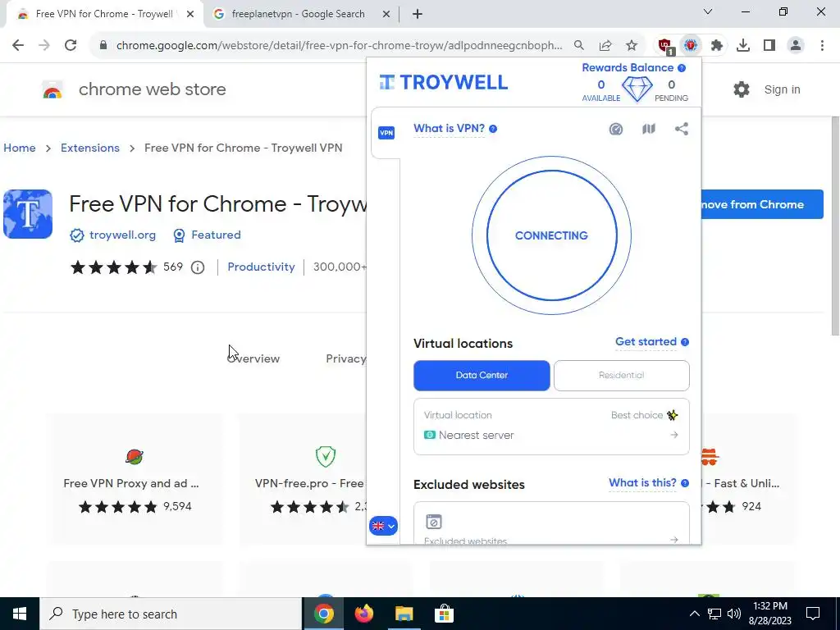Go to the Home breadcrumb
Viewport: 840px width, 630px height.
point(20,148)
